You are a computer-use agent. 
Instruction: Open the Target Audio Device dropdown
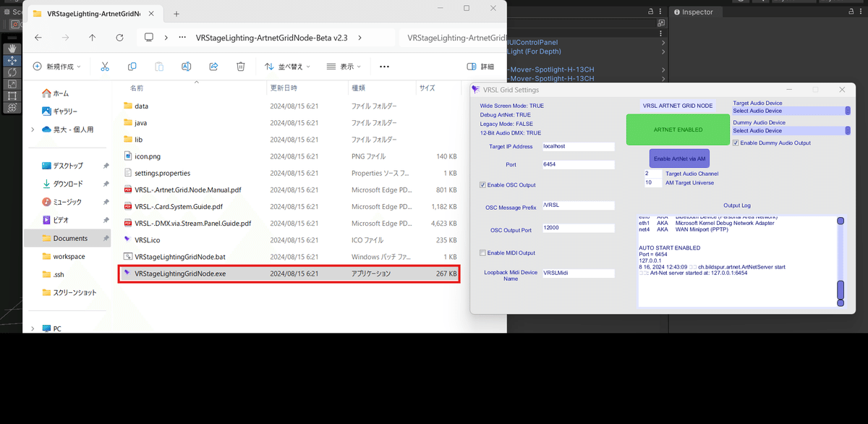791,111
